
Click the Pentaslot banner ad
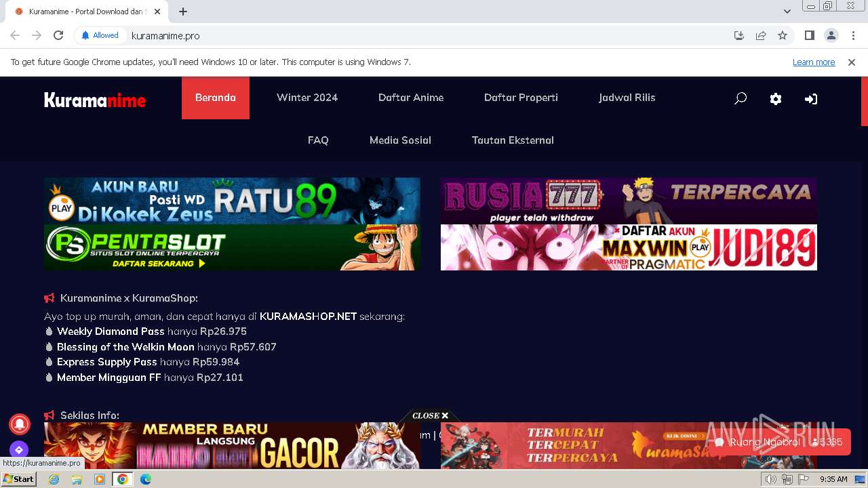click(x=232, y=247)
